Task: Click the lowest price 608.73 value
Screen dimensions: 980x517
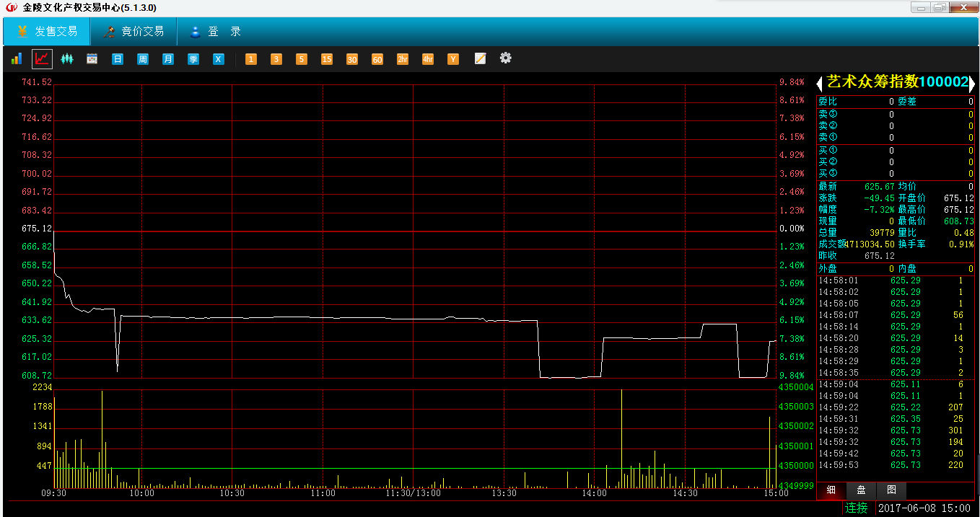Action: click(x=959, y=221)
